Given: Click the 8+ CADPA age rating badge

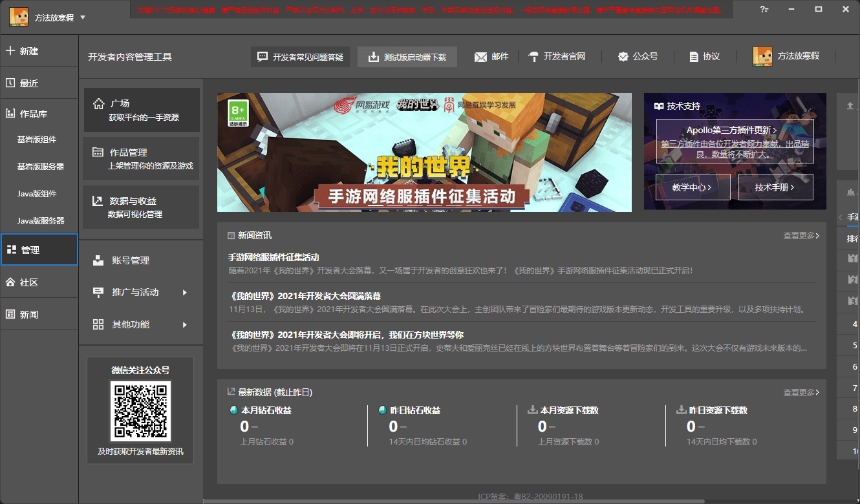Looking at the screenshot, I should tap(238, 112).
